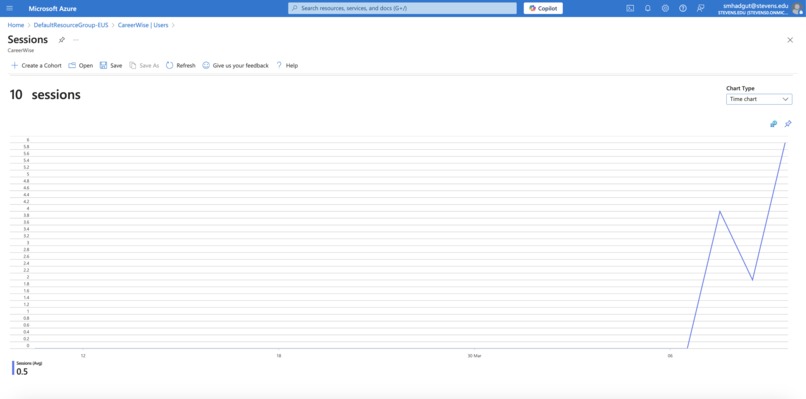Click the chart line peak at 6
Screen dimensions: 806x399
tap(785, 142)
